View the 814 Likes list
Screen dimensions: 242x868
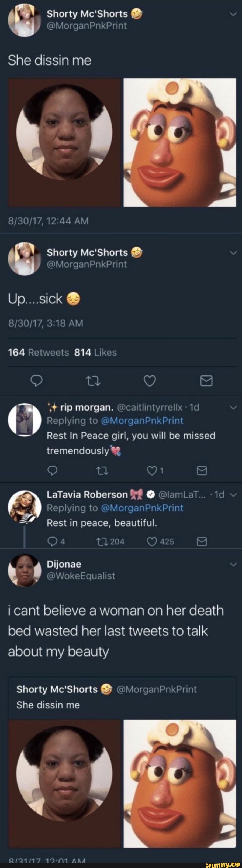pos(95,353)
